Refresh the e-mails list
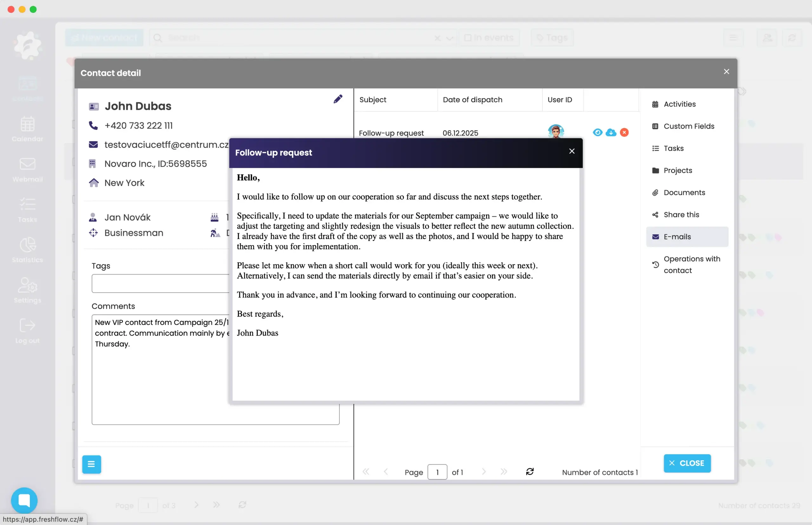Viewport: 812px width, 525px height. point(530,471)
